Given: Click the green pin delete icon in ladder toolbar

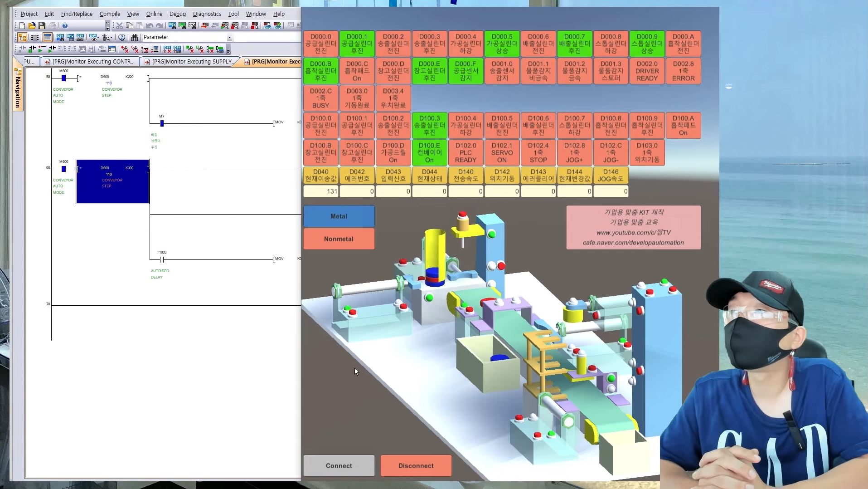Looking at the screenshot, I should (x=190, y=49).
